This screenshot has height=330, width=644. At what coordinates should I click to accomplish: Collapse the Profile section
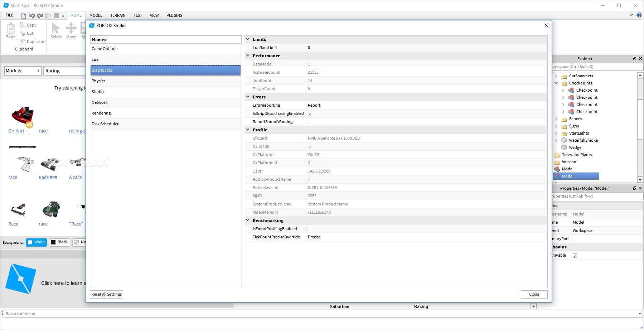click(x=247, y=130)
